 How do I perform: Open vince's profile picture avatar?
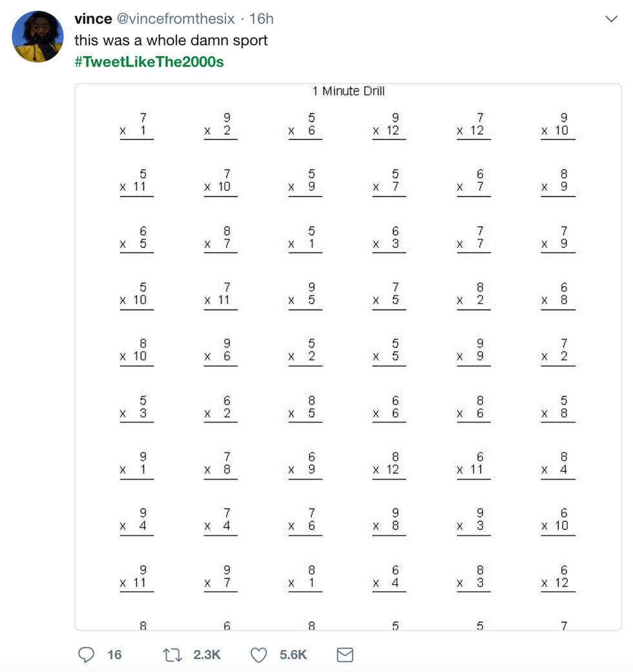click(37, 37)
